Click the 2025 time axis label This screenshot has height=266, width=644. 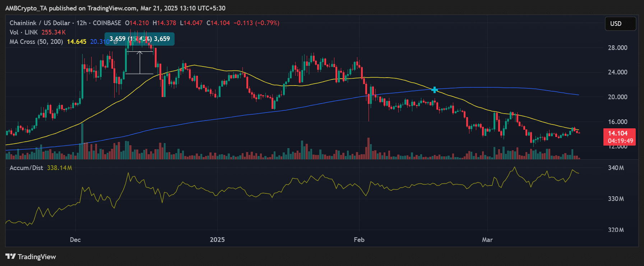pyautogui.click(x=217, y=240)
